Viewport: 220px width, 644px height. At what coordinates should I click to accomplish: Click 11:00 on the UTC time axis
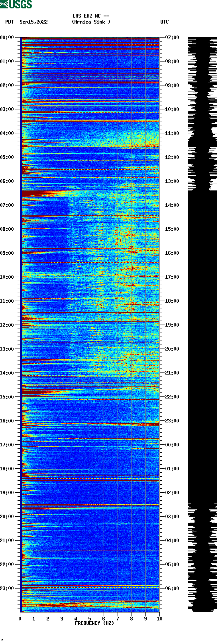(x=172, y=133)
